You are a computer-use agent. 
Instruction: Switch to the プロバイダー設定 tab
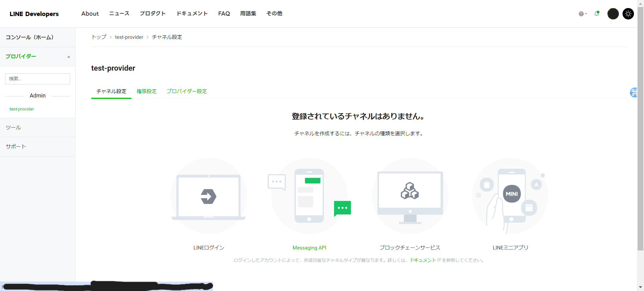tap(187, 91)
